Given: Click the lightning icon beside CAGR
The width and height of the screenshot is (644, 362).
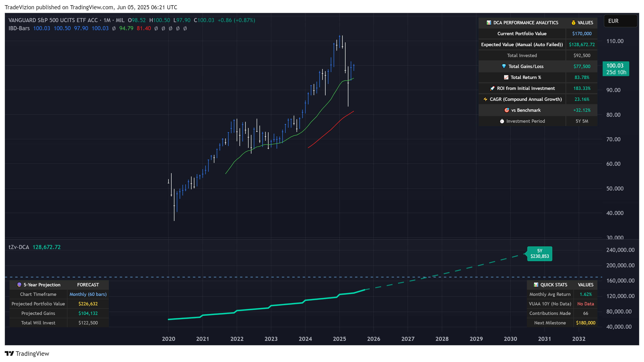Looking at the screenshot, I should pyautogui.click(x=485, y=99).
